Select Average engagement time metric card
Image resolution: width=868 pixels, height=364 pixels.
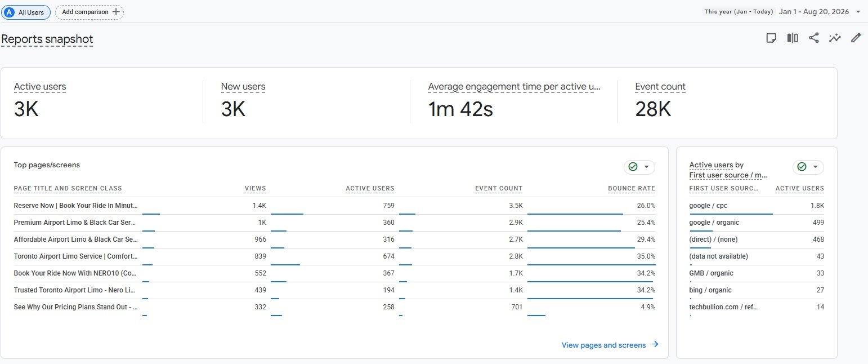(x=513, y=102)
